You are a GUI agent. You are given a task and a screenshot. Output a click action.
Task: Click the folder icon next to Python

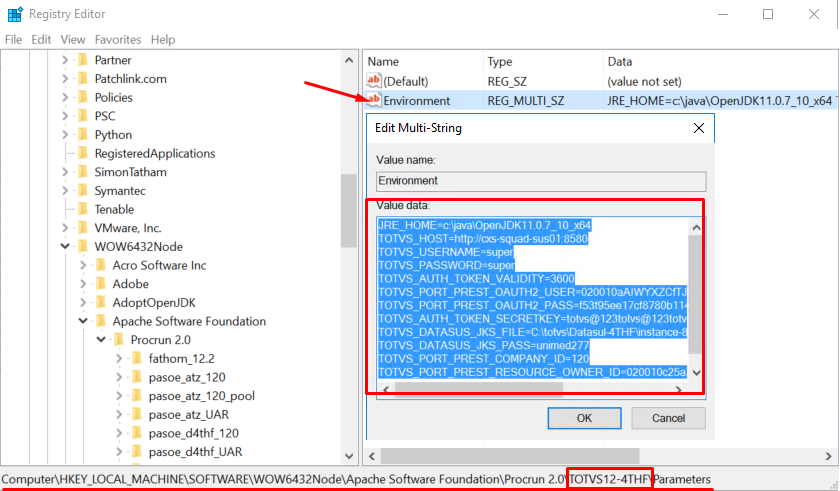[82, 134]
